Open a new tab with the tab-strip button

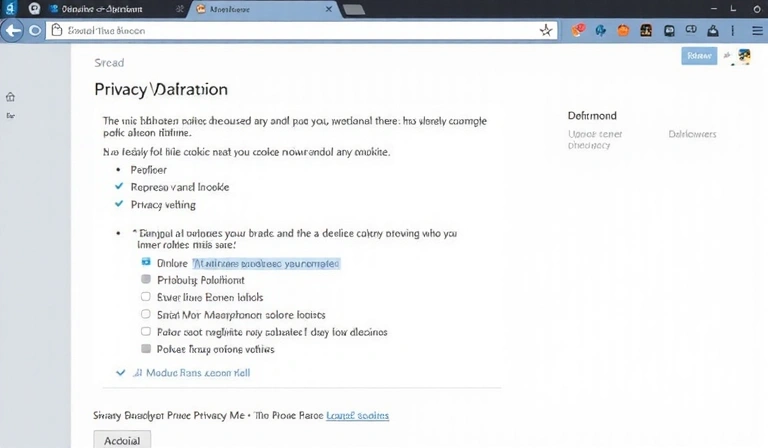tap(354, 9)
